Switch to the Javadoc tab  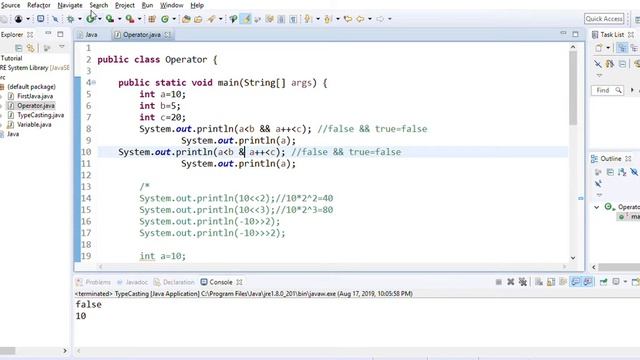pos(132,282)
